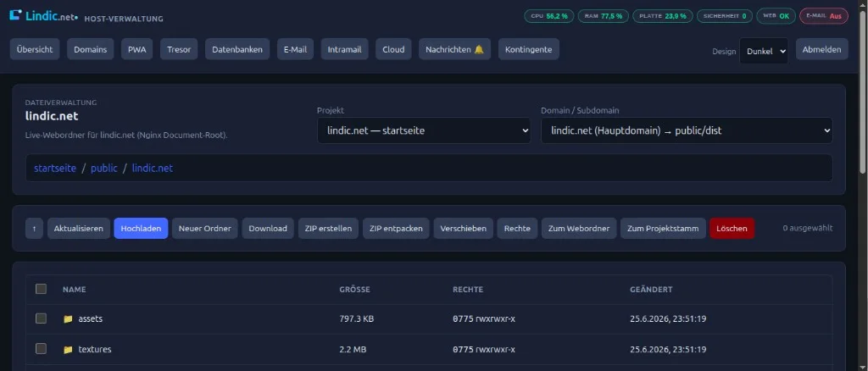This screenshot has width=868, height=371.
Task: Click the GEÄNDERT column header
Action: click(651, 289)
